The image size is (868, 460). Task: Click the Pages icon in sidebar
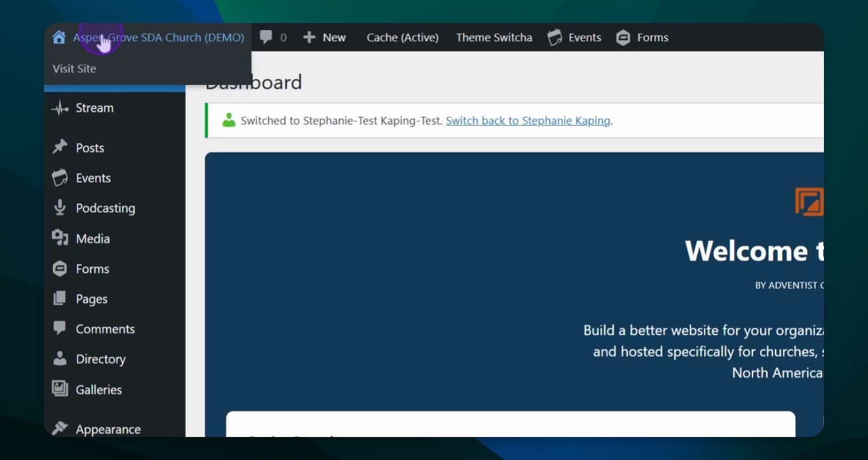coord(60,298)
